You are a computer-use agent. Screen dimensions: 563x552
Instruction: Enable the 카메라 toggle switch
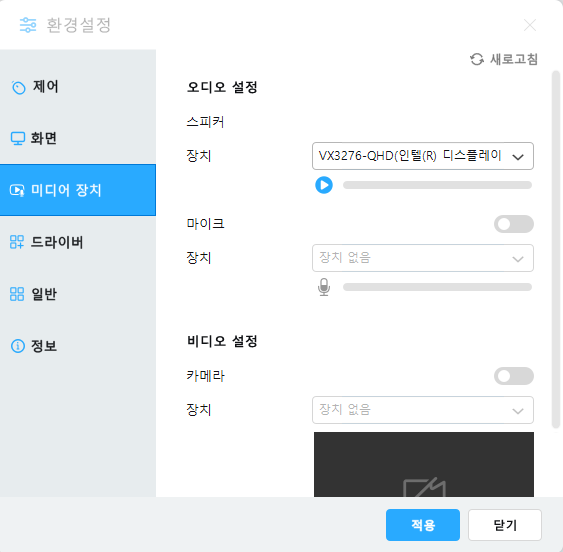pyautogui.click(x=514, y=376)
